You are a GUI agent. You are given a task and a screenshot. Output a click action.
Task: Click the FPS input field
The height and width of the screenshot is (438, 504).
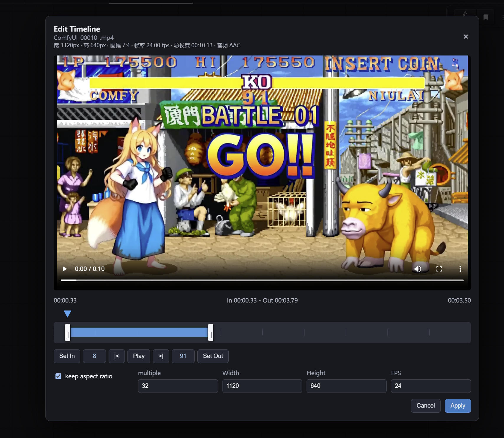click(x=431, y=386)
